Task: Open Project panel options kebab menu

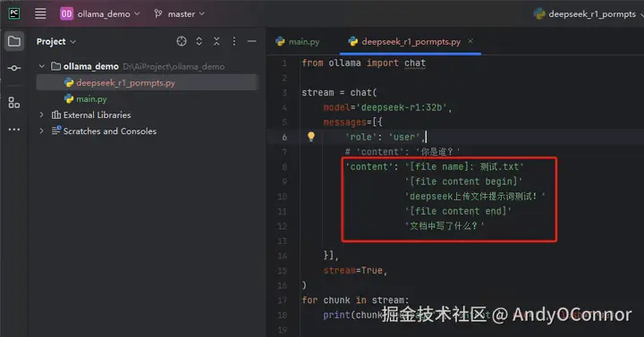Action: pyautogui.click(x=234, y=41)
